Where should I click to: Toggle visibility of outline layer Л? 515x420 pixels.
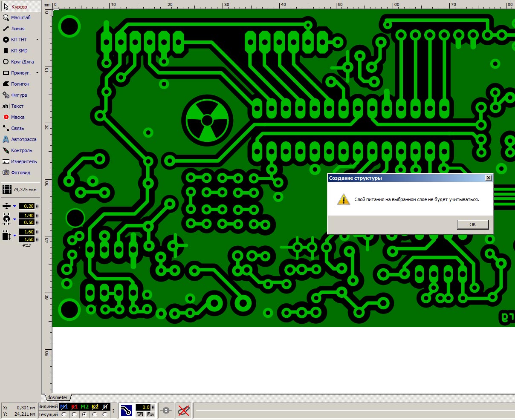pos(105,407)
